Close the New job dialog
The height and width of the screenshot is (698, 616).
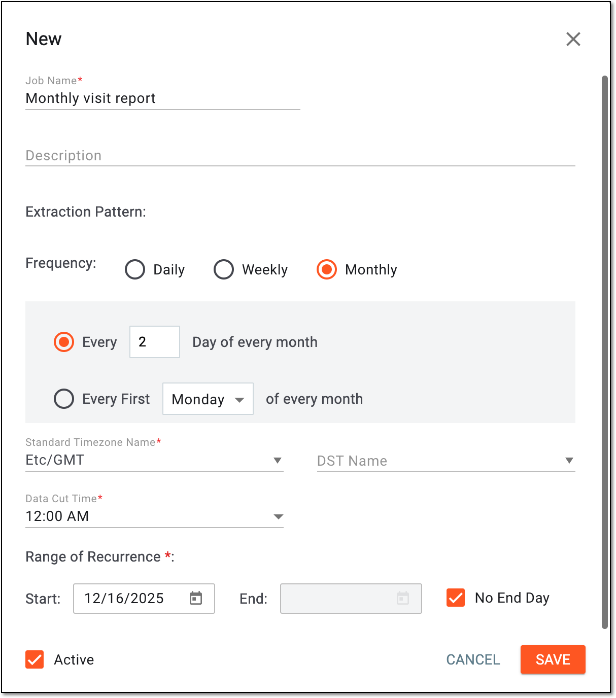tap(573, 39)
